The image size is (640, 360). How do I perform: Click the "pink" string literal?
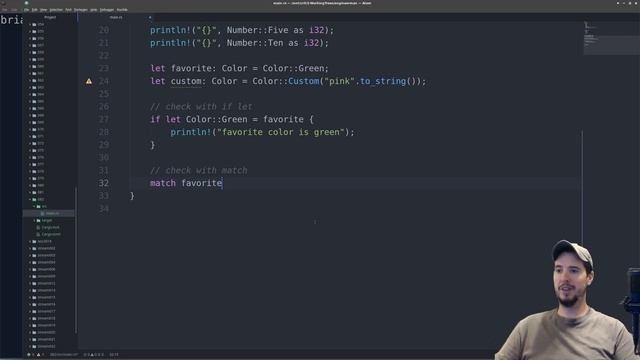point(340,81)
